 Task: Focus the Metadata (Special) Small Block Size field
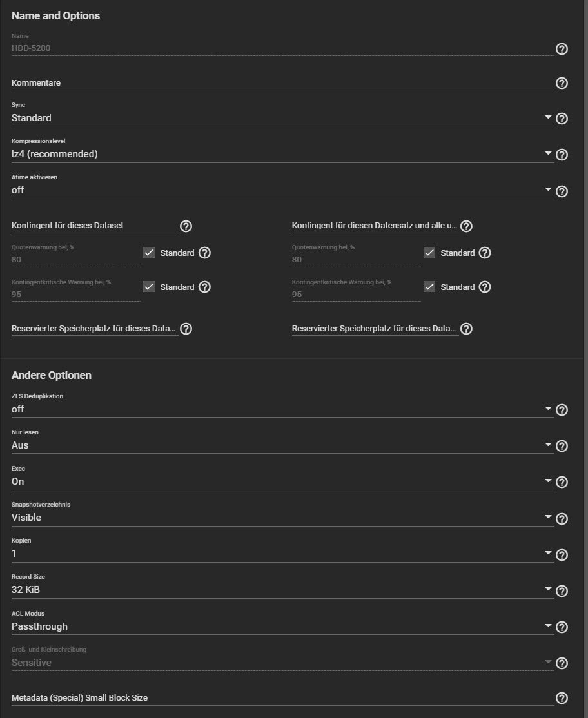click(x=282, y=698)
